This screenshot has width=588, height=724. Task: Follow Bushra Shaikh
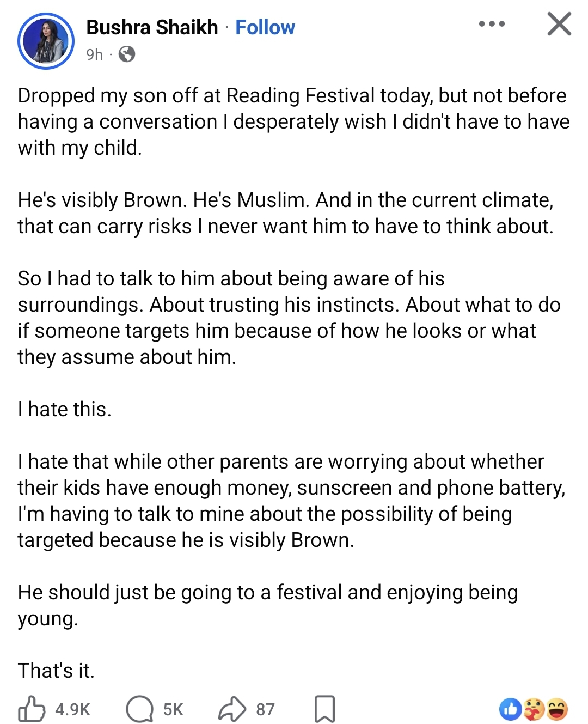265,27
